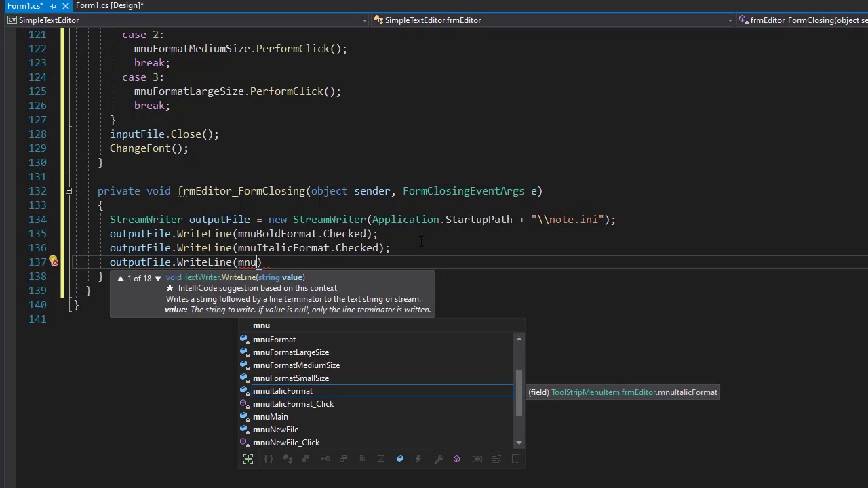Screen dimensions: 868x488
Task: Click mnuBoldFormat.Checked on line 135
Action: 301,234
